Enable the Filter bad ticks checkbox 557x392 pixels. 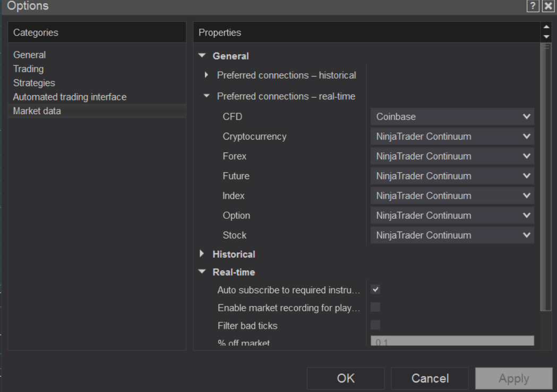point(375,324)
